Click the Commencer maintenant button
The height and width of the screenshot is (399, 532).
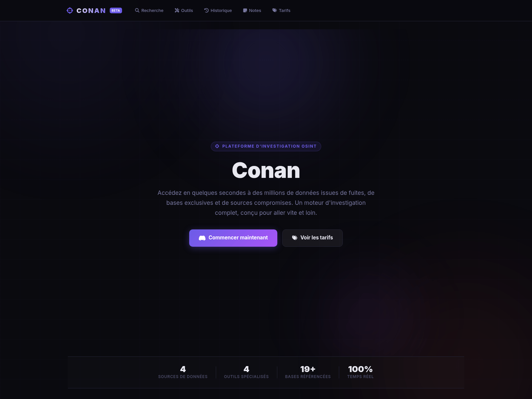(x=233, y=238)
